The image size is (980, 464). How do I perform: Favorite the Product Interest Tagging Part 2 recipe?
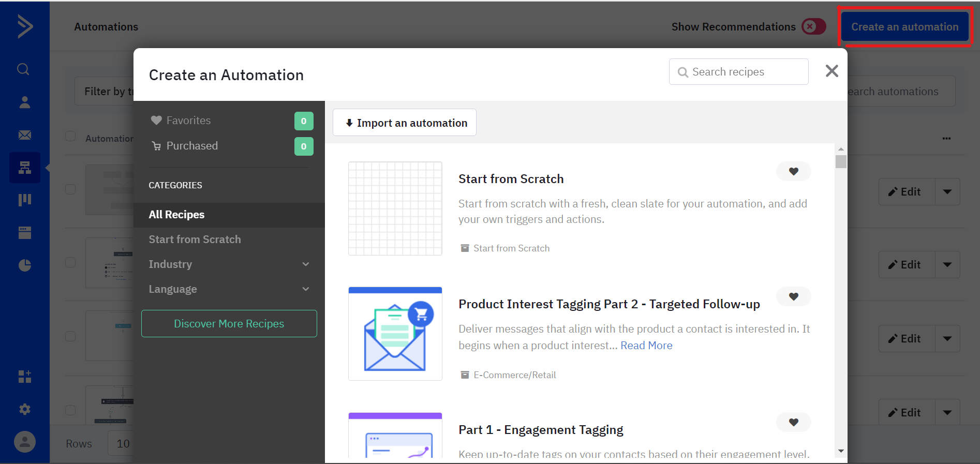(793, 296)
